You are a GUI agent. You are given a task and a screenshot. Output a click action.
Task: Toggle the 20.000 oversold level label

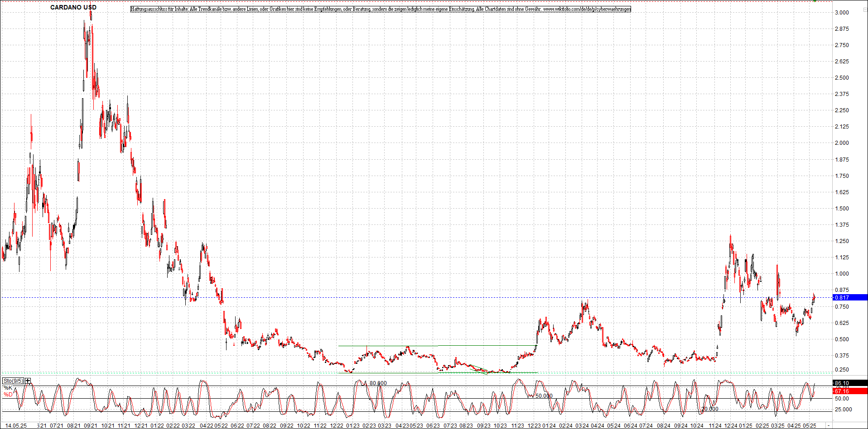click(x=709, y=409)
